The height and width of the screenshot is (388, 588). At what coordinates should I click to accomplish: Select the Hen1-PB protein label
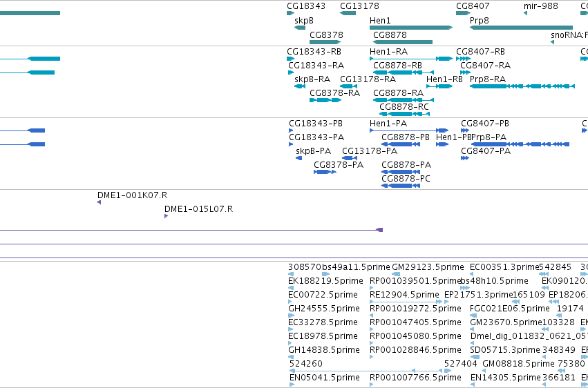point(453,137)
